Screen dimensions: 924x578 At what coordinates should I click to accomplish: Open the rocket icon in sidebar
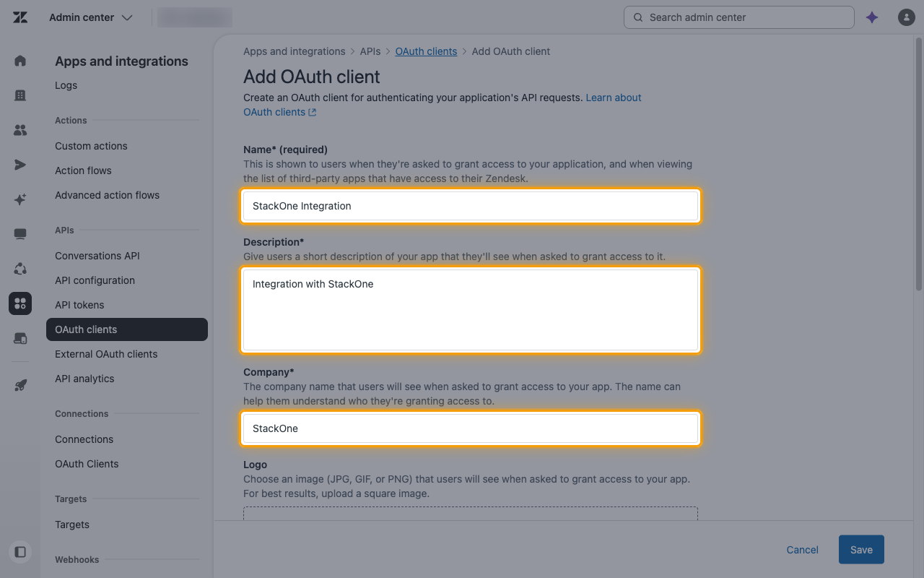coord(20,385)
